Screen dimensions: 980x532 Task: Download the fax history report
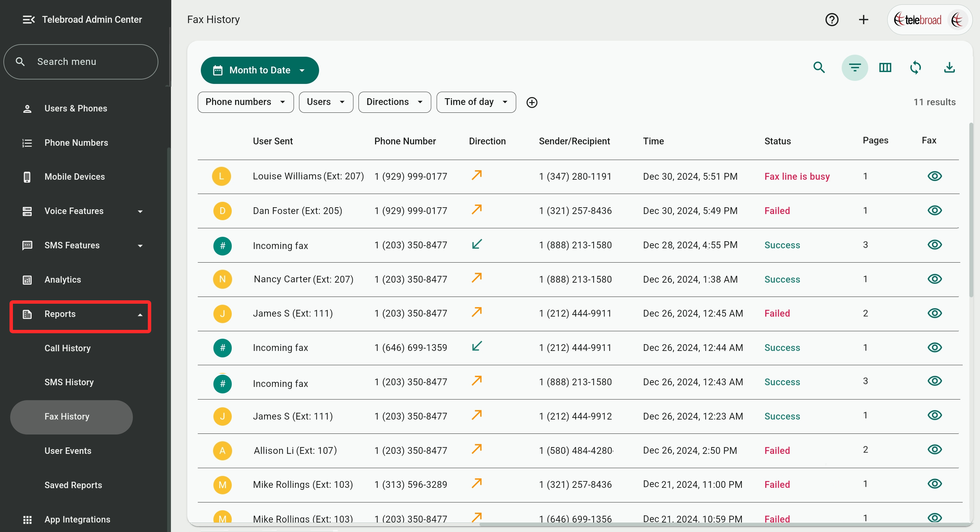tap(949, 68)
